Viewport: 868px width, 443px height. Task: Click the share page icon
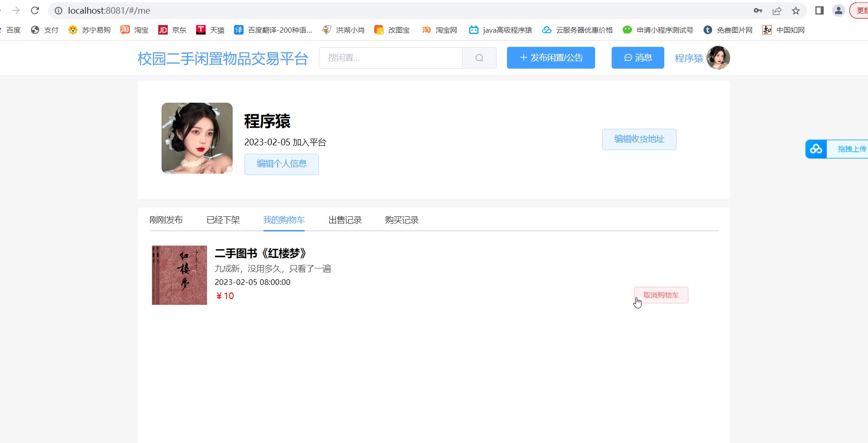tap(777, 10)
